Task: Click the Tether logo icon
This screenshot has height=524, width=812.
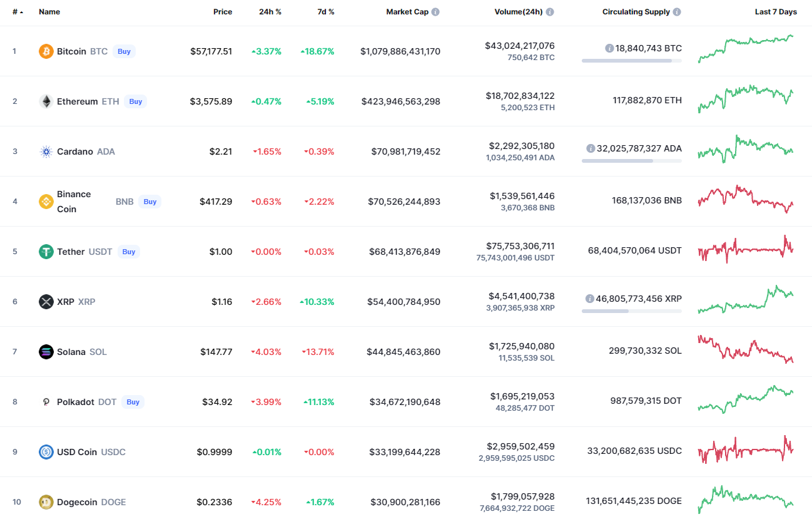Action: coord(46,252)
